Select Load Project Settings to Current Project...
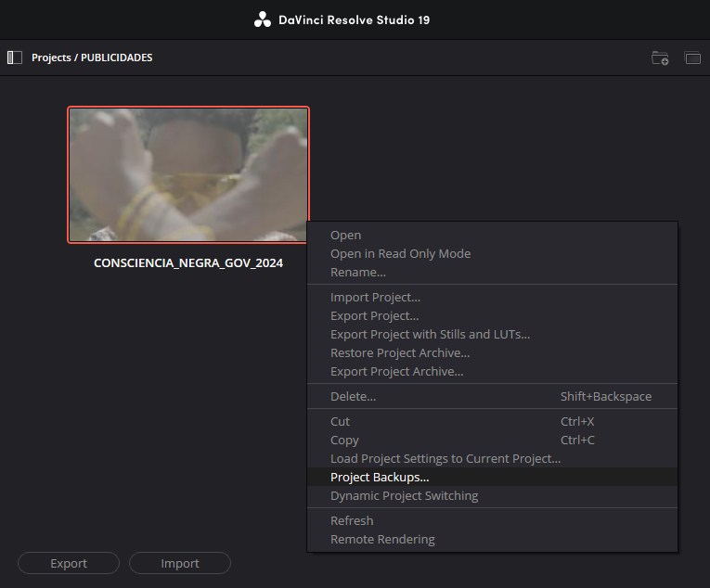 pos(492,458)
